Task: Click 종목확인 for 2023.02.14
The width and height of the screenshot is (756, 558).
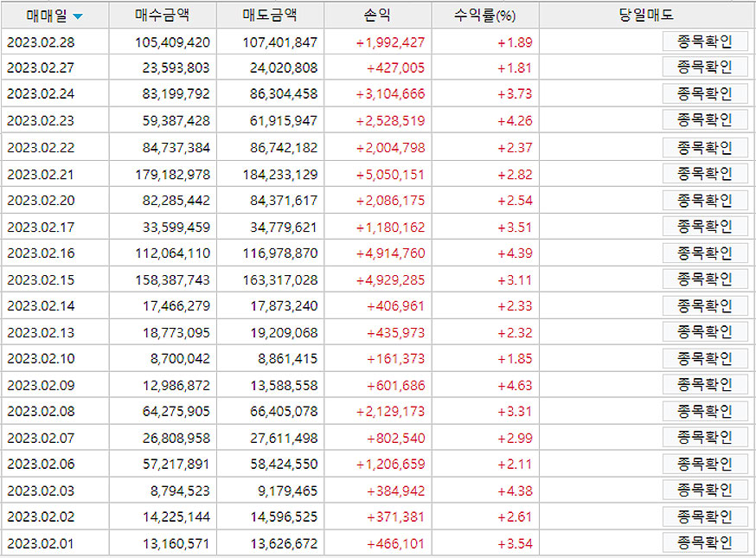Action: 705,305
